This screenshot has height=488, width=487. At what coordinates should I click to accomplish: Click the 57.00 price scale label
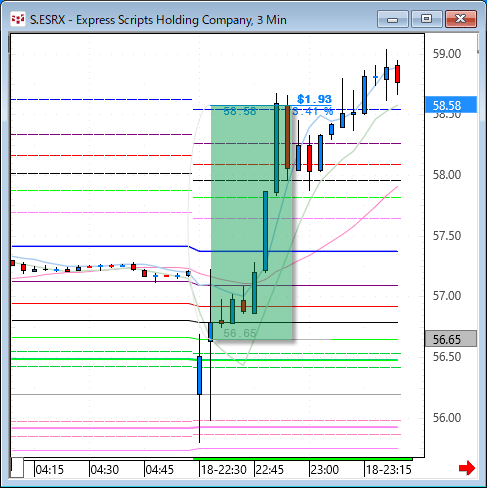pyautogui.click(x=447, y=295)
